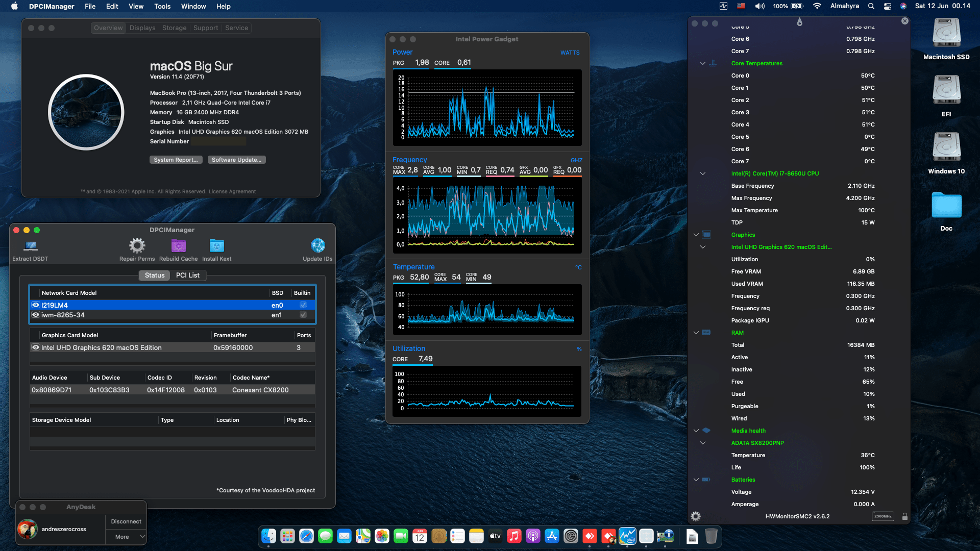
Task: Click eye icon beside Intel UHD Graphics row
Action: 36,347
